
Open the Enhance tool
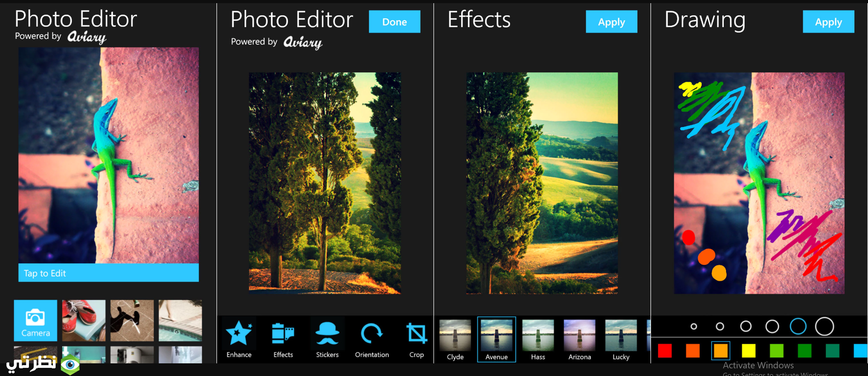point(239,339)
